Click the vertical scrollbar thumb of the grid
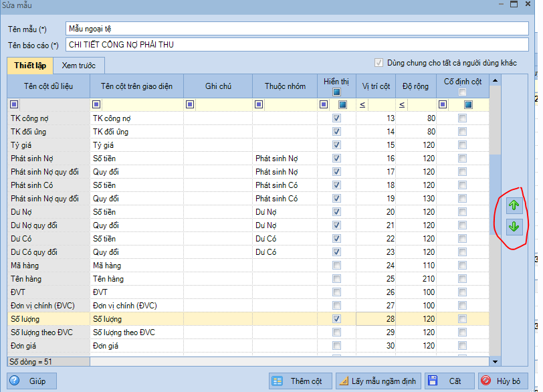Image resolution: width=543 pixels, height=392 pixels. coord(496,194)
